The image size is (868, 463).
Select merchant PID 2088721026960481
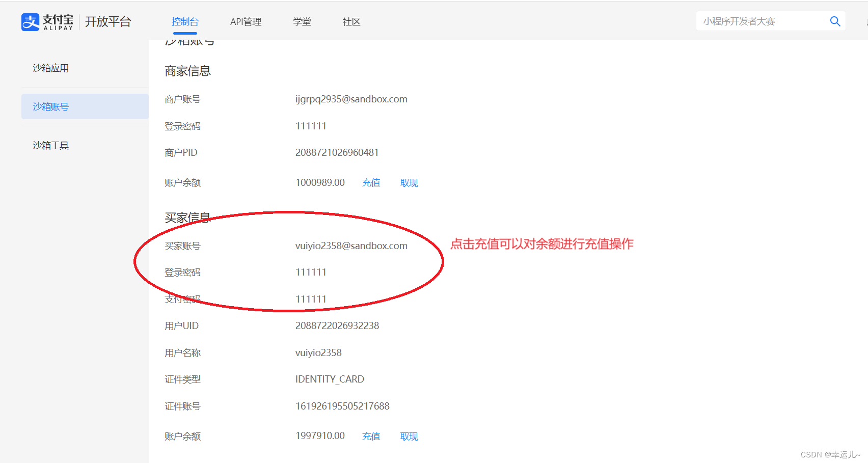337,153
